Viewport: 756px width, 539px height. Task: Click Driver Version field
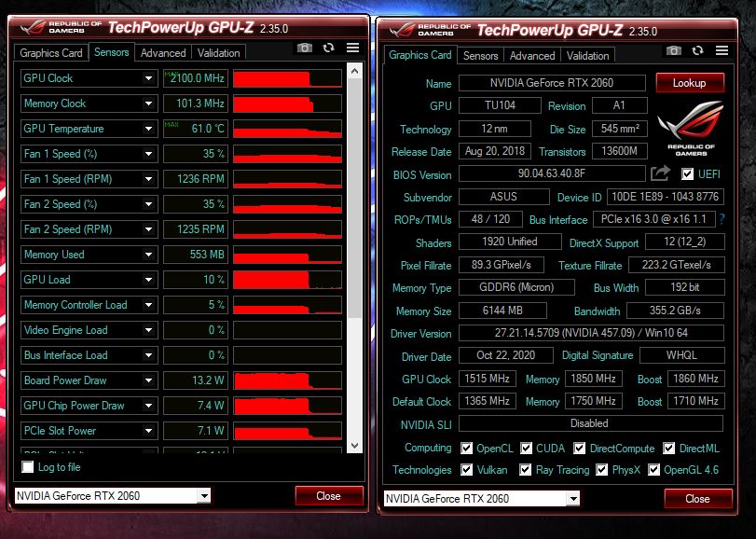point(591,333)
